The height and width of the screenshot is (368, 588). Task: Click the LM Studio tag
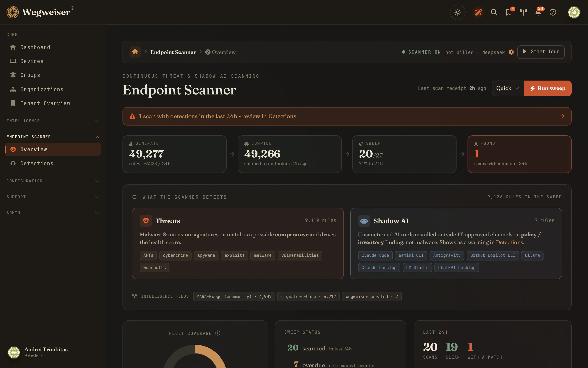(417, 268)
